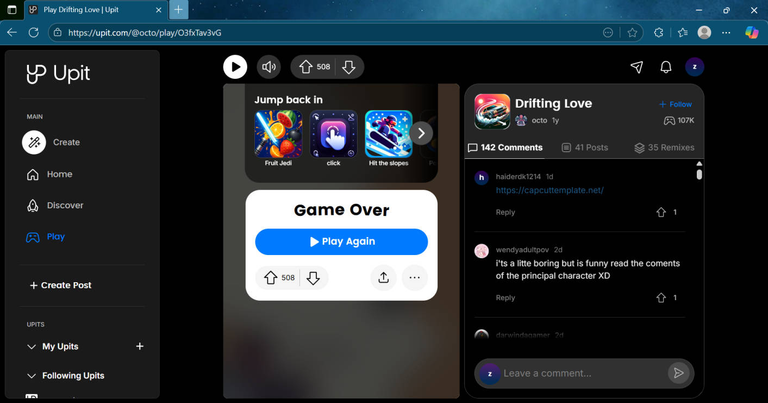Follow the Drifting Love creator

coord(675,104)
